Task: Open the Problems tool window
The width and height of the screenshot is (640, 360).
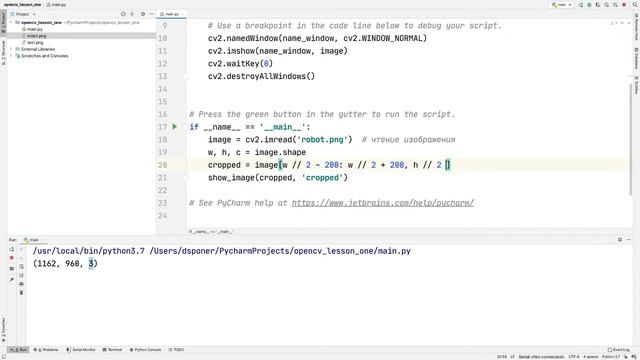Action: click(x=46, y=350)
